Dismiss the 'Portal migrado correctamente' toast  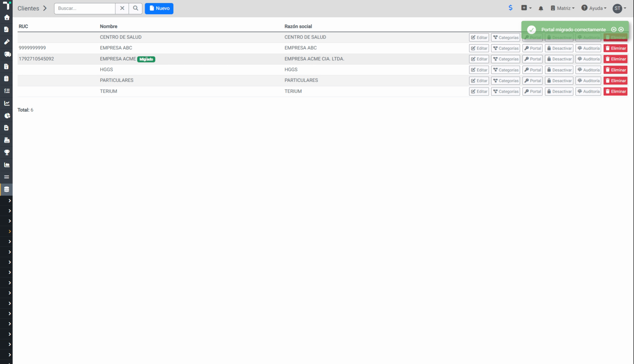621,29
